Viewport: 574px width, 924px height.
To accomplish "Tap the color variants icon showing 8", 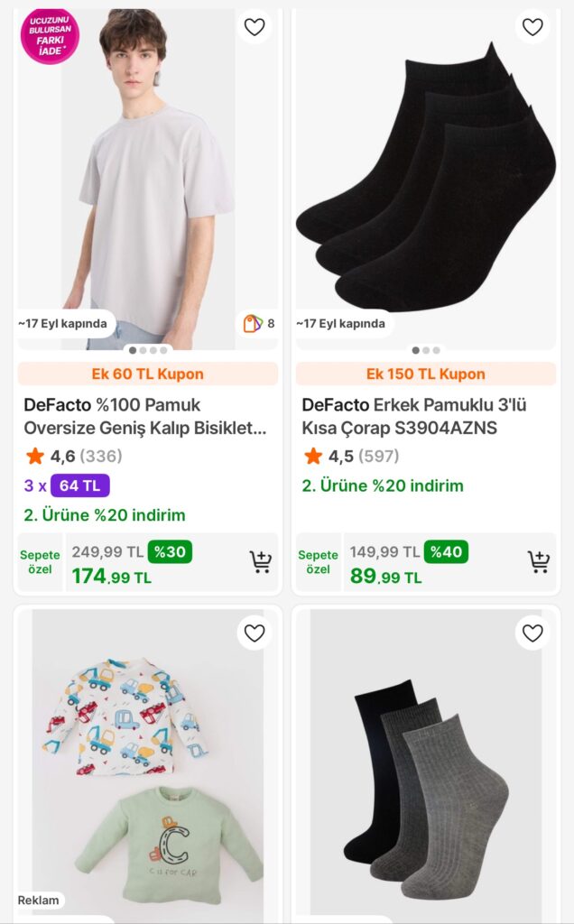I will coord(258,323).
